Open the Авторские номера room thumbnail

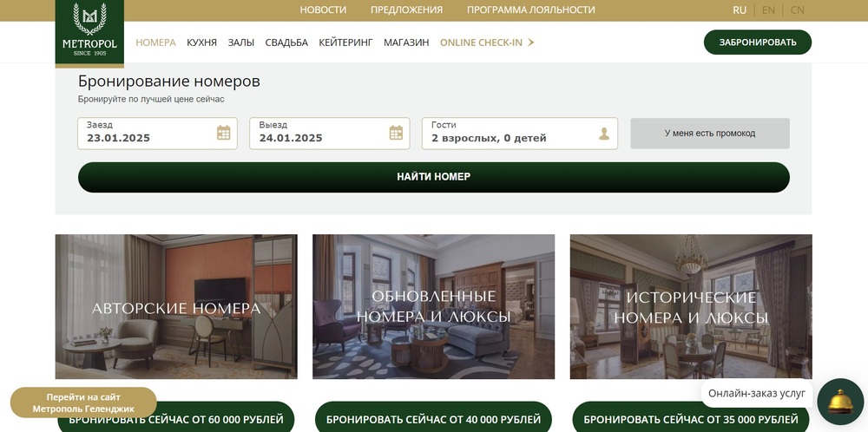pyautogui.click(x=176, y=306)
